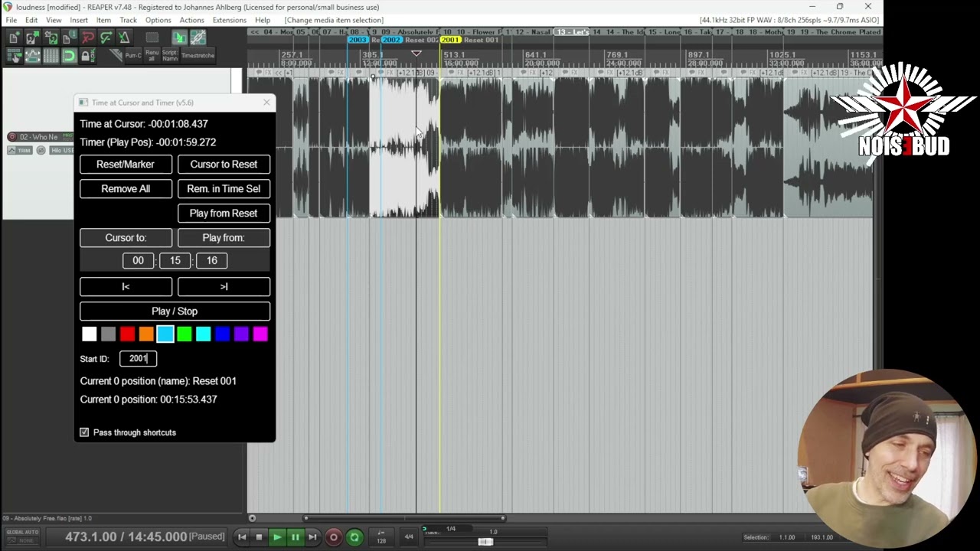Viewport: 980px width, 551px height.
Task: Click the Open Project toolbar icon
Action: pos(32,37)
